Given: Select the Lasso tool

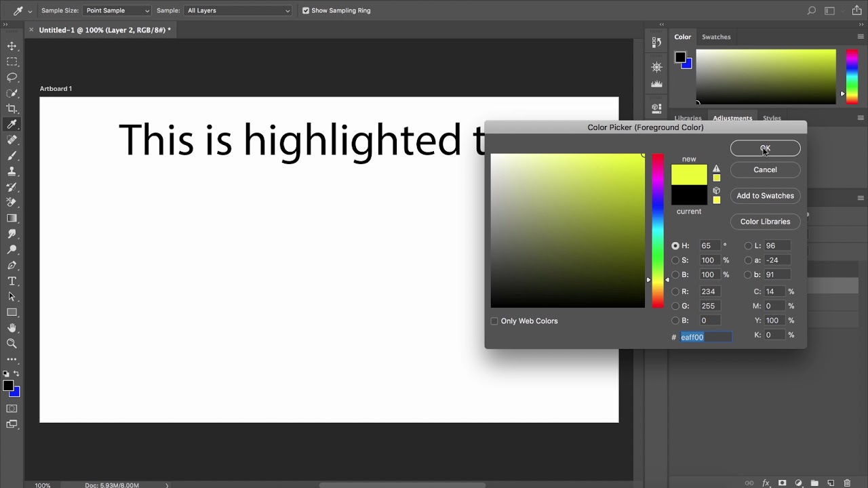Looking at the screenshot, I should point(12,77).
